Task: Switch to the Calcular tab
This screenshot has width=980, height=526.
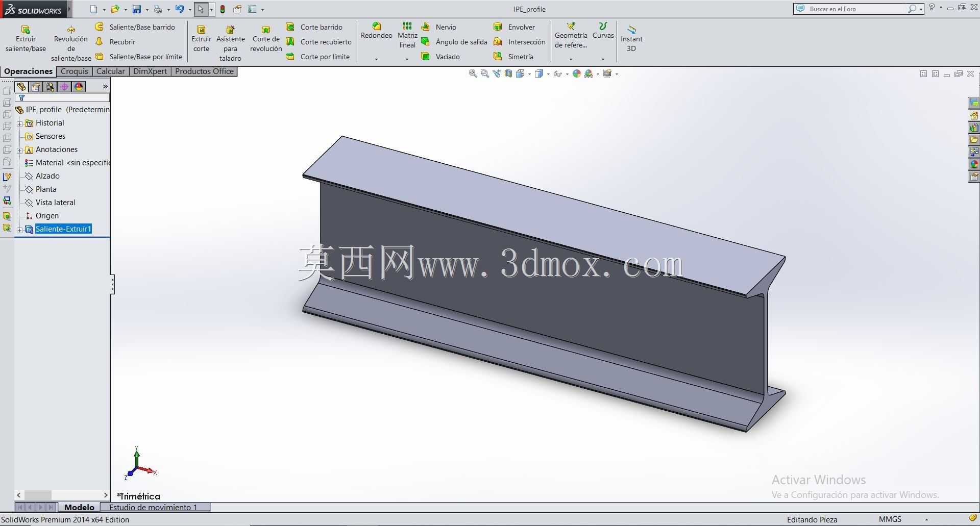Action: click(111, 71)
